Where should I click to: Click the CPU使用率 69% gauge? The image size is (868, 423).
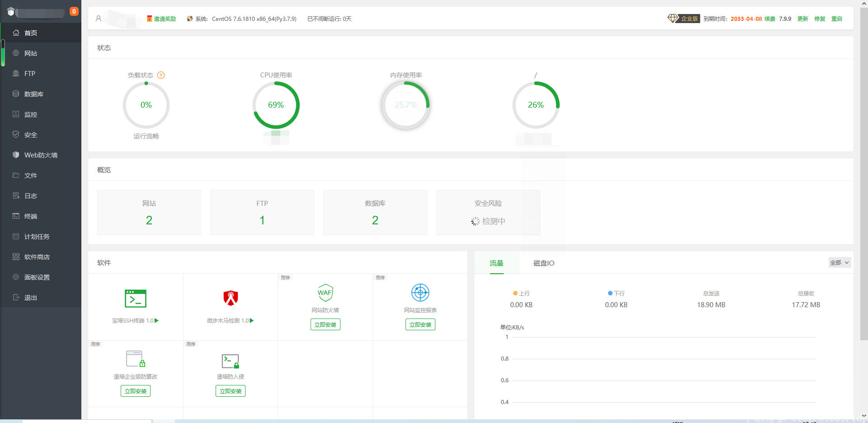[276, 105]
